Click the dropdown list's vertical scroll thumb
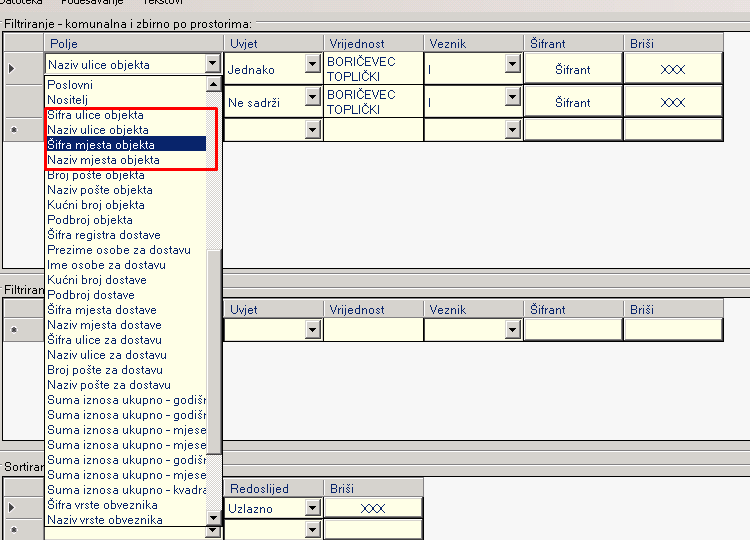Viewport: 750px width, 540px height. pos(213,380)
